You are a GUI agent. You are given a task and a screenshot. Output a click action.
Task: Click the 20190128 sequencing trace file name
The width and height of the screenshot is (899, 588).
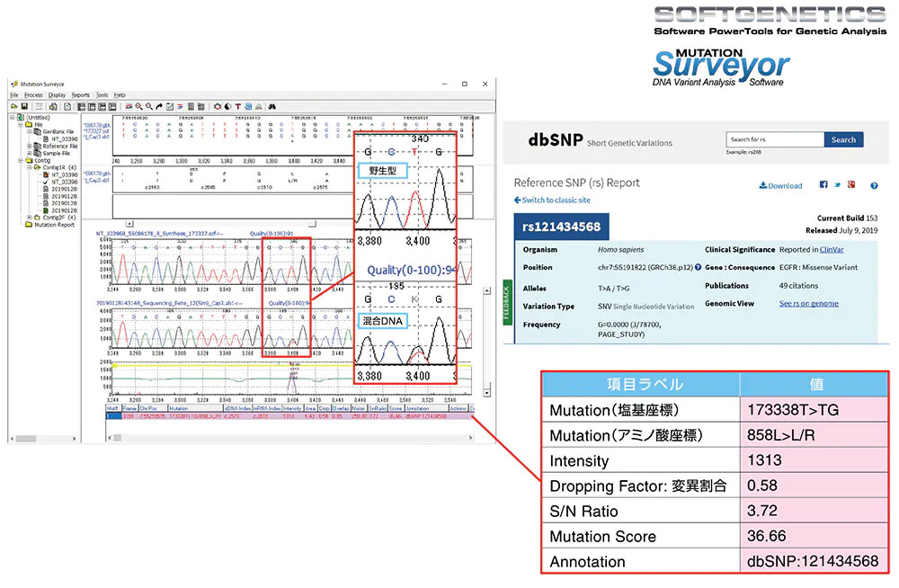tap(169, 303)
